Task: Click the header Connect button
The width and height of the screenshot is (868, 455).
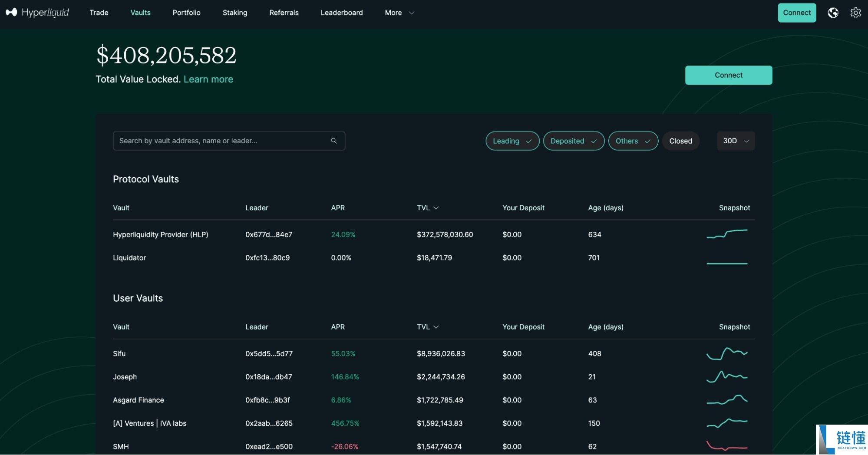Action: [x=797, y=13]
